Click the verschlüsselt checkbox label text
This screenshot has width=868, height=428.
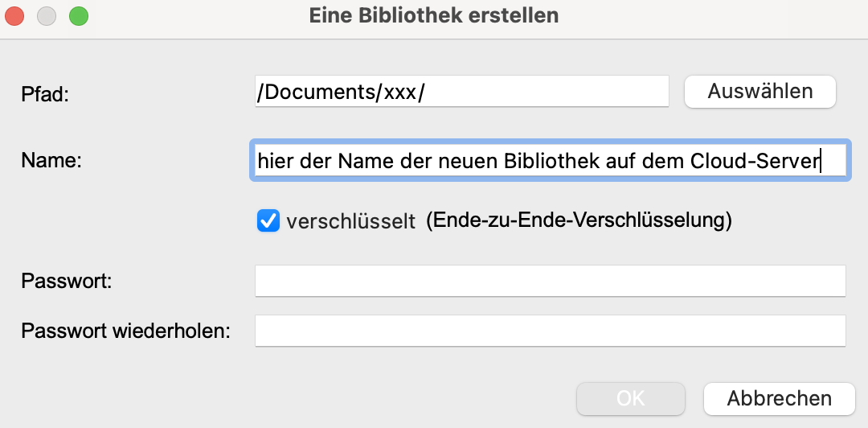click(350, 221)
